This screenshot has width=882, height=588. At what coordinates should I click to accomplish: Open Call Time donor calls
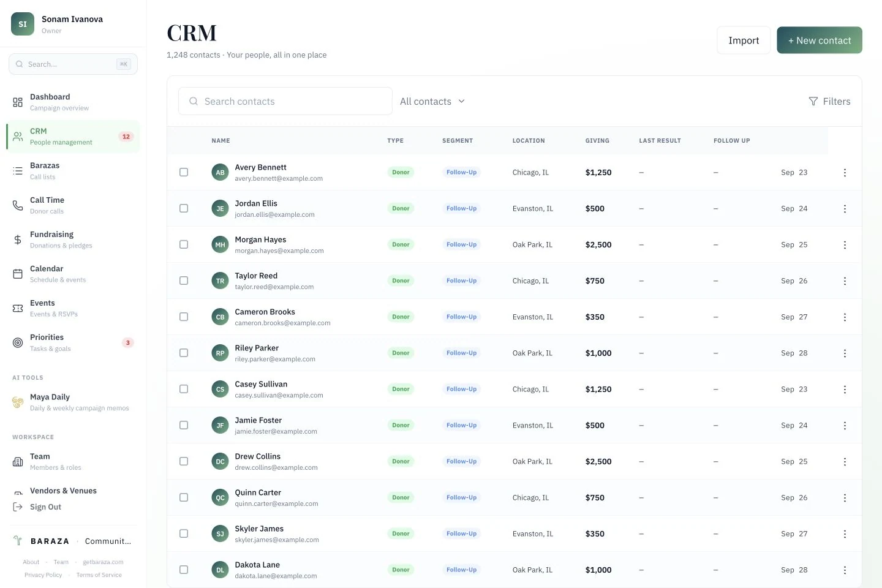pyautogui.click(x=73, y=205)
